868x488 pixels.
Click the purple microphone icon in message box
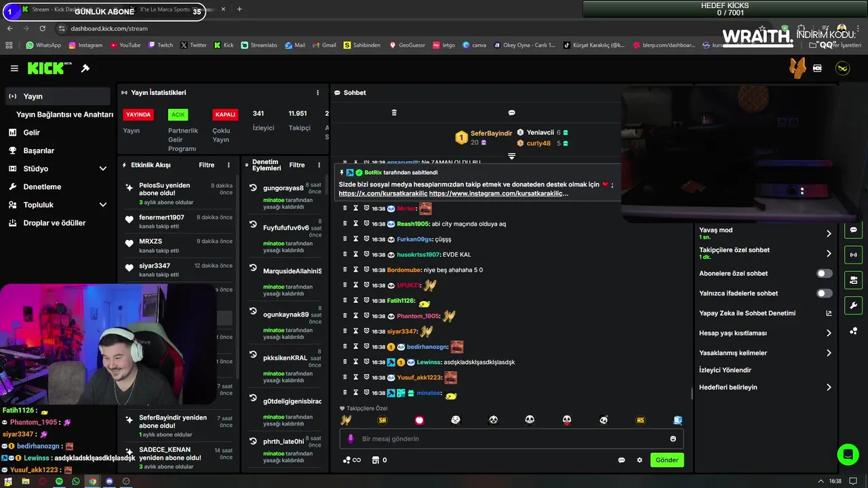pos(351,439)
